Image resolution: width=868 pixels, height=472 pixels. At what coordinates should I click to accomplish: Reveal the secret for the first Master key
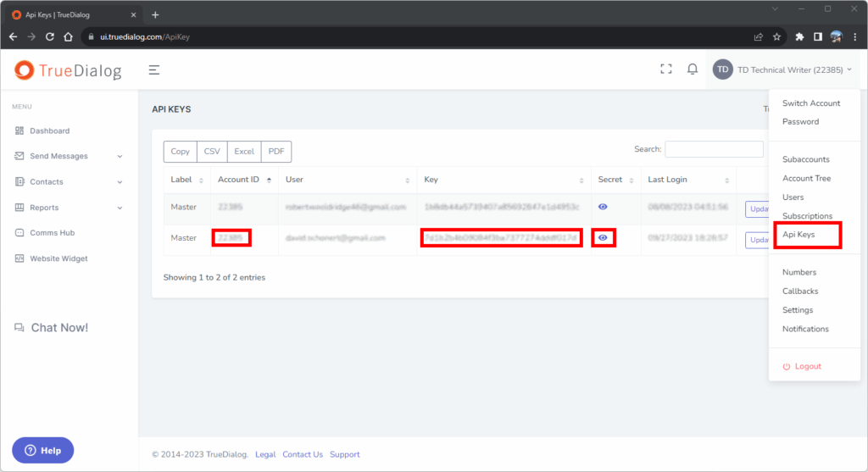pos(603,207)
